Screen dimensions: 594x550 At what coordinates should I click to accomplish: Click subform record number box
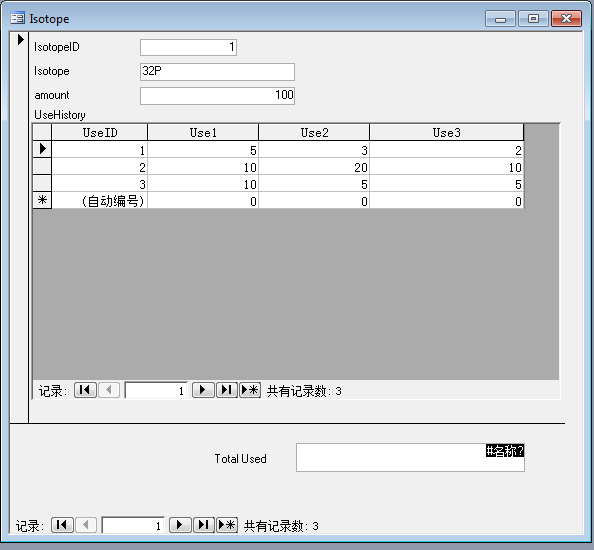[x=156, y=390]
